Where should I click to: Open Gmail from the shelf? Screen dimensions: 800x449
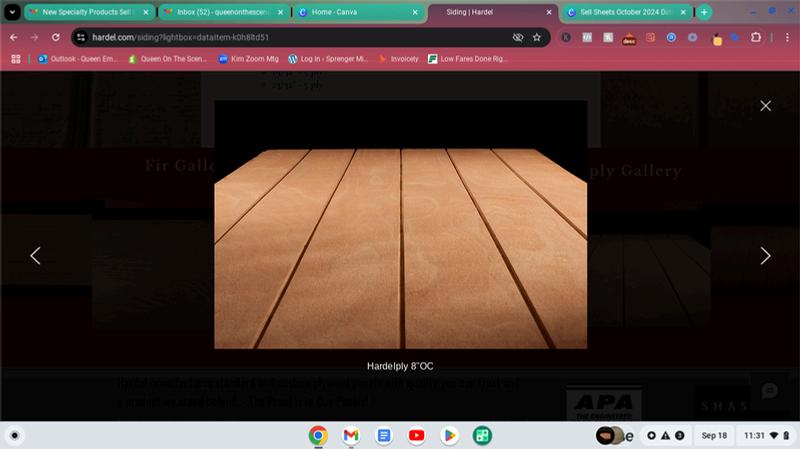[351, 435]
